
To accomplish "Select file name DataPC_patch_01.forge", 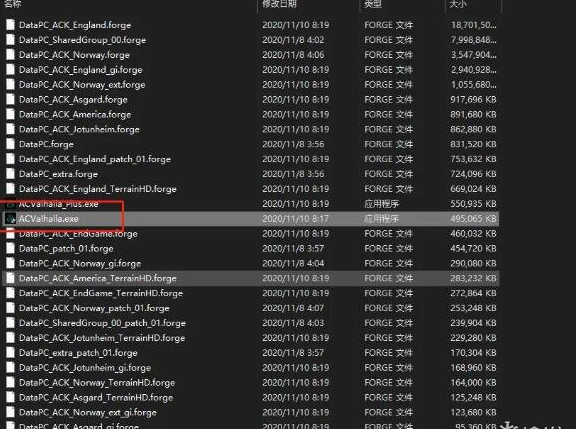I will point(66,249).
